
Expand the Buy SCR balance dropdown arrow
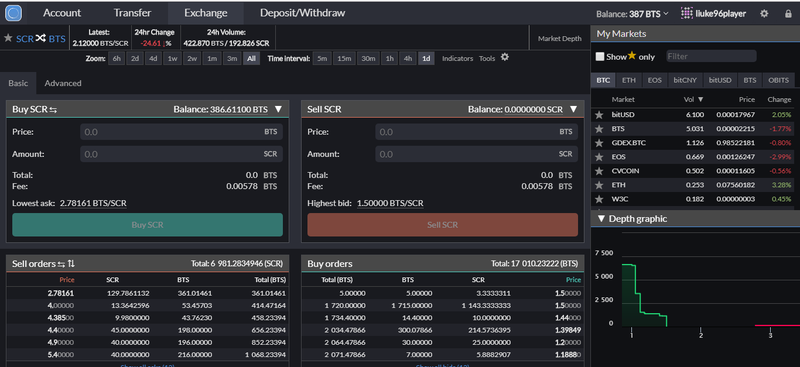pyautogui.click(x=278, y=109)
